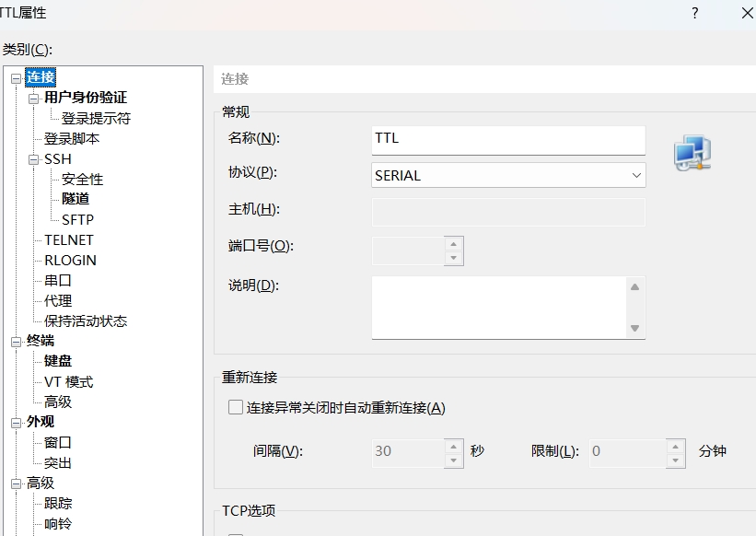
Task: Select 登录脚本 tree item
Action: click(72, 139)
